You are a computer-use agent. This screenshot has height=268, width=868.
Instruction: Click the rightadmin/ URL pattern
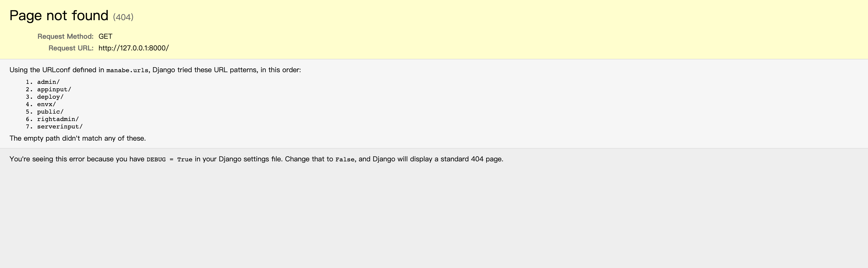[x=58, y=119]
